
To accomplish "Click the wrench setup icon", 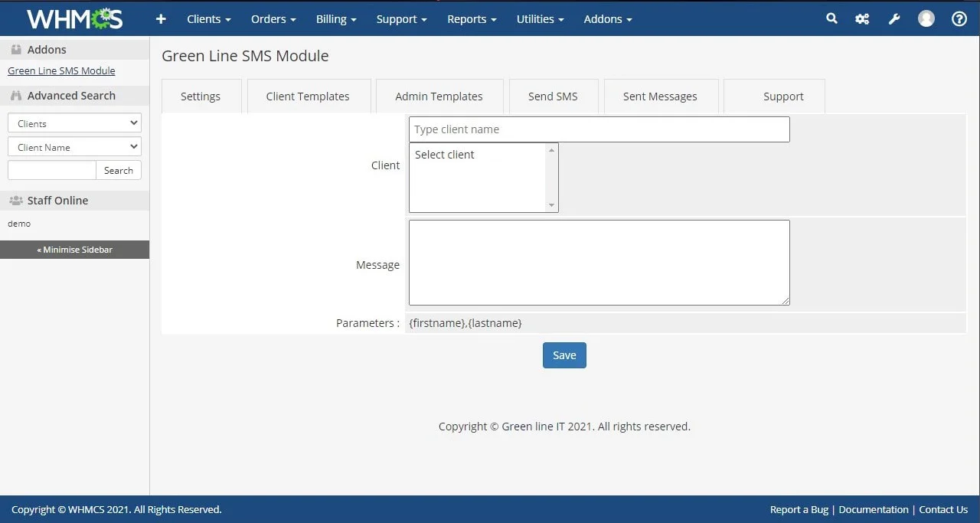I will (893, 19).
